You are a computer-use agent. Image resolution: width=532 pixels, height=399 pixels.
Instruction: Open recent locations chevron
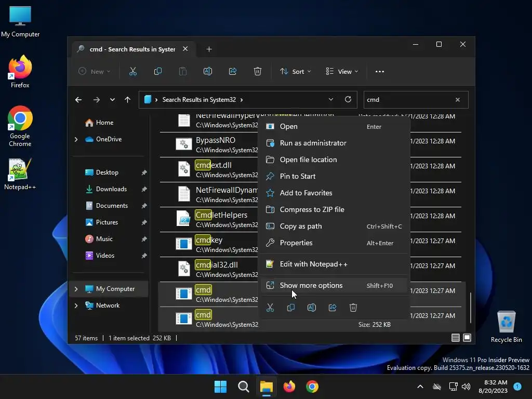point(112,100)
